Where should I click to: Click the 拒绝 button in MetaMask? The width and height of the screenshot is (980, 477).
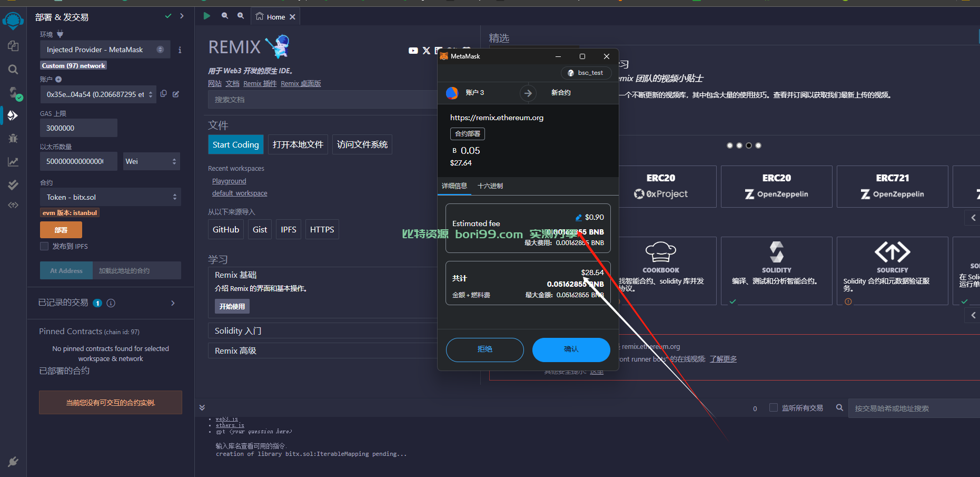pyautogui.click(x=485, y=349)
